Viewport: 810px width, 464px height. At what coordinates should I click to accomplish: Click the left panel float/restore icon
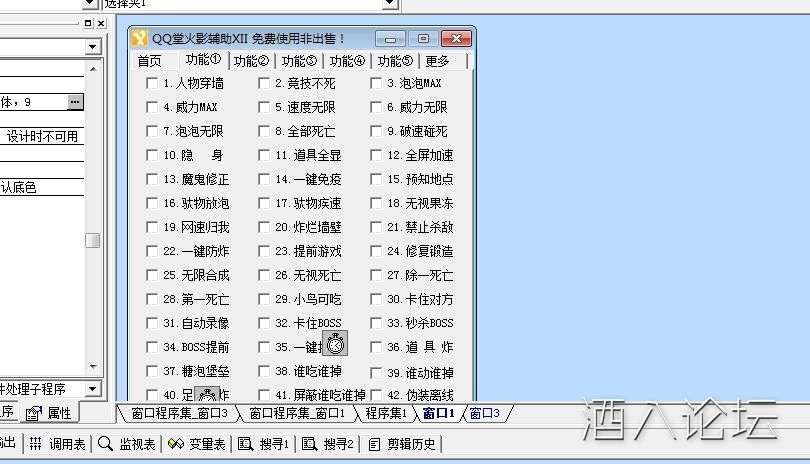88,23
